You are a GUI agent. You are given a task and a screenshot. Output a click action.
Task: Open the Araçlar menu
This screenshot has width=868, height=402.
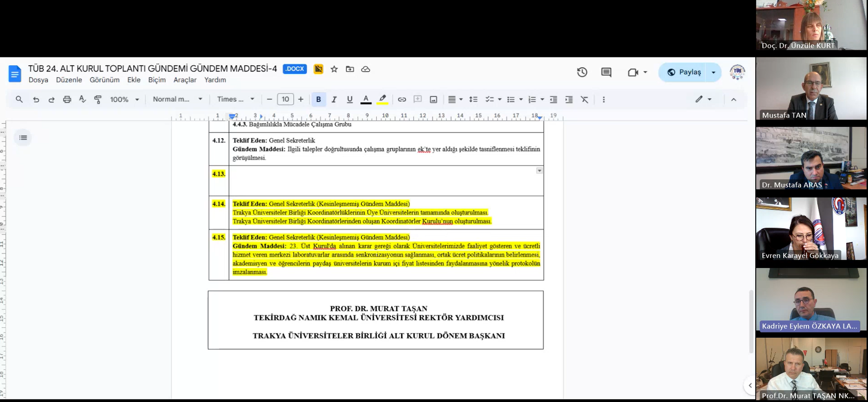pos(185,80)
